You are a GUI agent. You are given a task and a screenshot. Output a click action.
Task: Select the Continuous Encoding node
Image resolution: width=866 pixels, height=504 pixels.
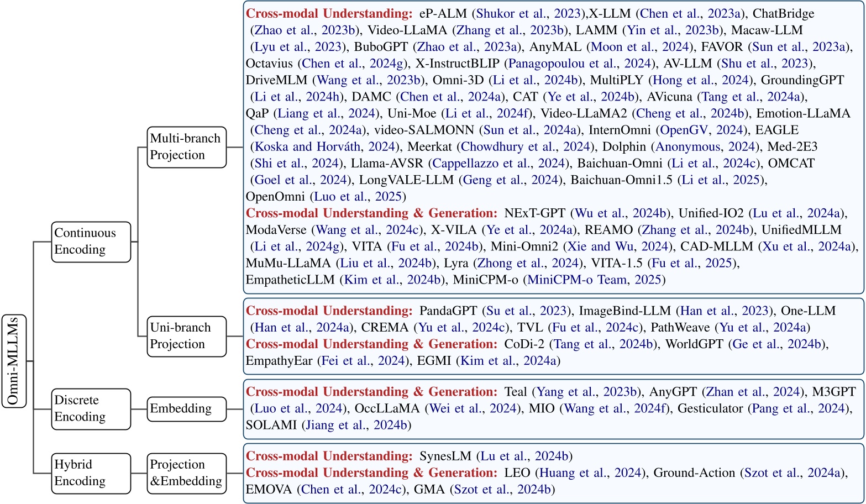tap(91, 242)
